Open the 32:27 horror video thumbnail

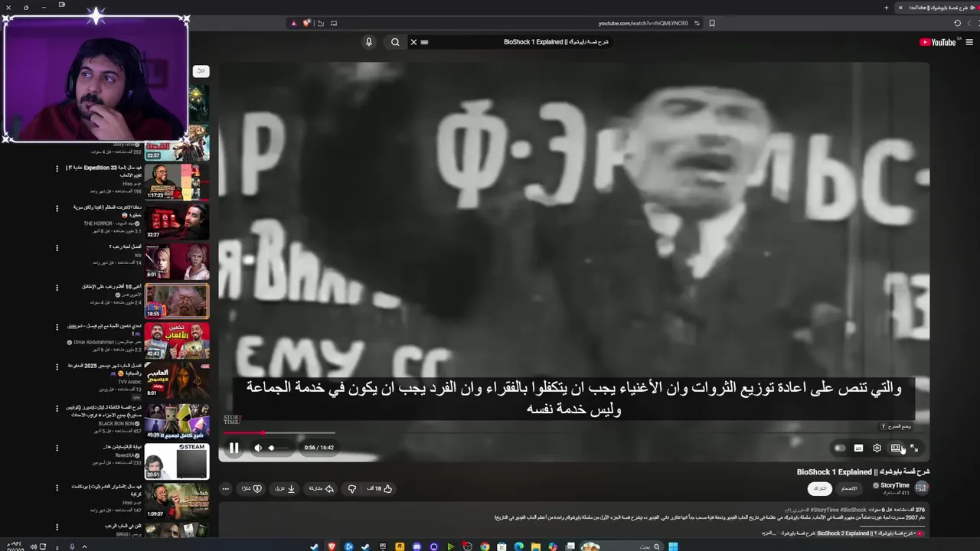177,222
